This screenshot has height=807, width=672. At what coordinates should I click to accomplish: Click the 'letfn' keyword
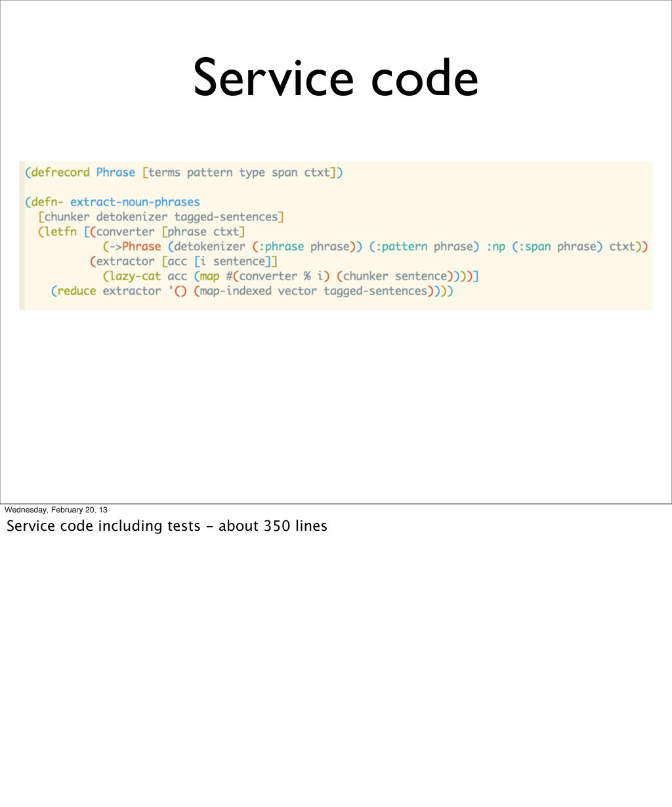[60, 232]
